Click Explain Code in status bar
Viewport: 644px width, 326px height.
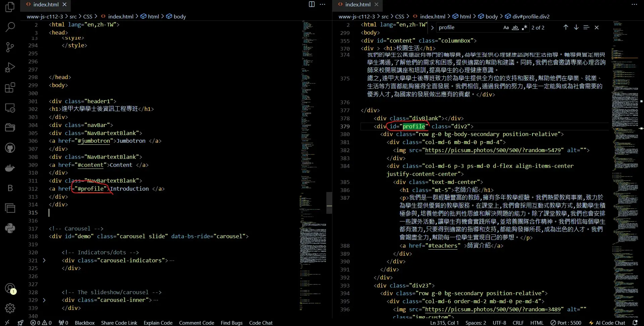(158, 323)
